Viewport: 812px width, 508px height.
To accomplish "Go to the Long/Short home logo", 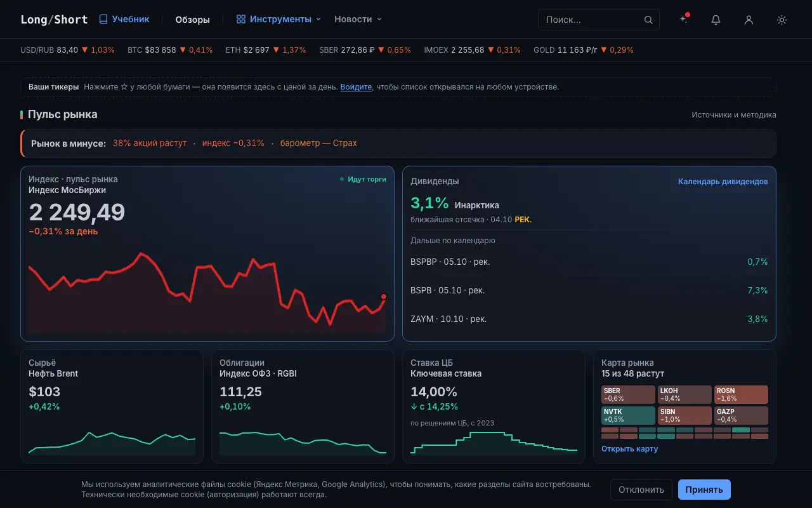I will click(54, 20).
